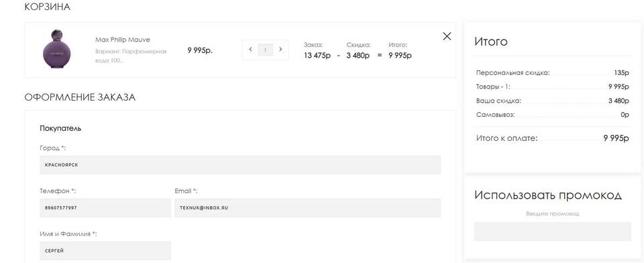The width and height of the screenshot is (644, 263).
Task: Edit the city field containing Красноярск
Action: 240,165
